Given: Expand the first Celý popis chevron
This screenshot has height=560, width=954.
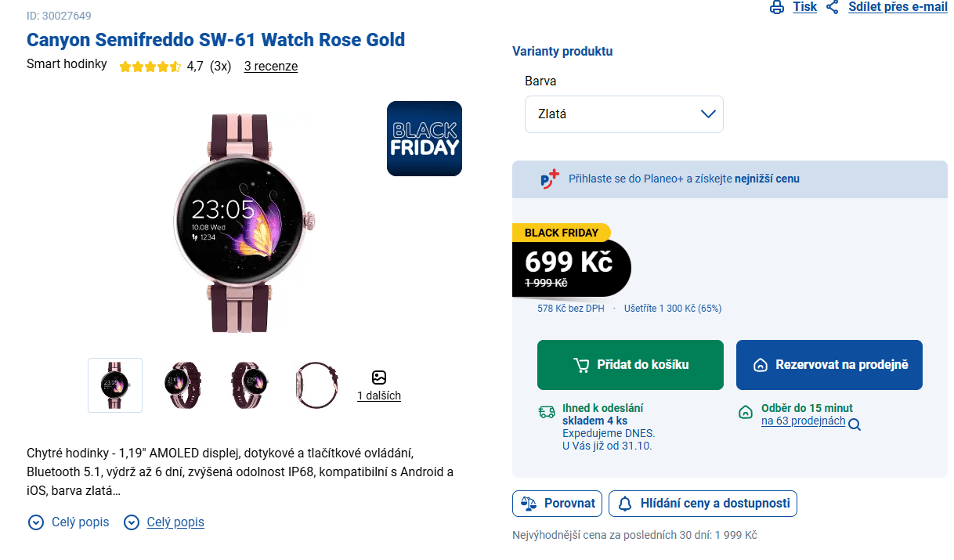Looking at the screenshot, I should tap(36, 522).
